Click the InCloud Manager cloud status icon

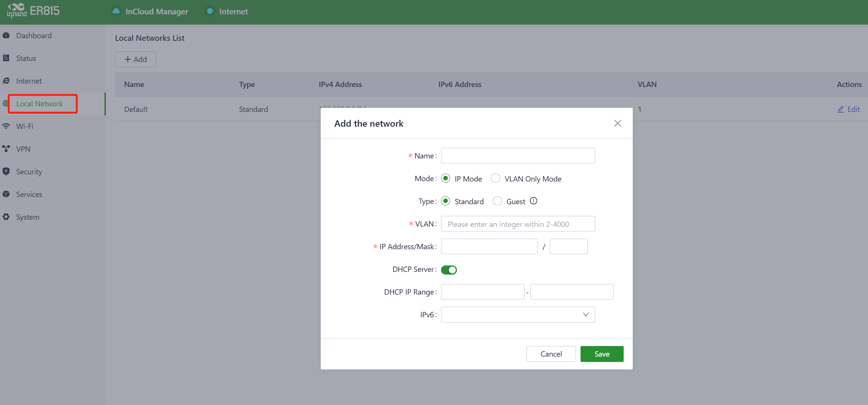116,11
